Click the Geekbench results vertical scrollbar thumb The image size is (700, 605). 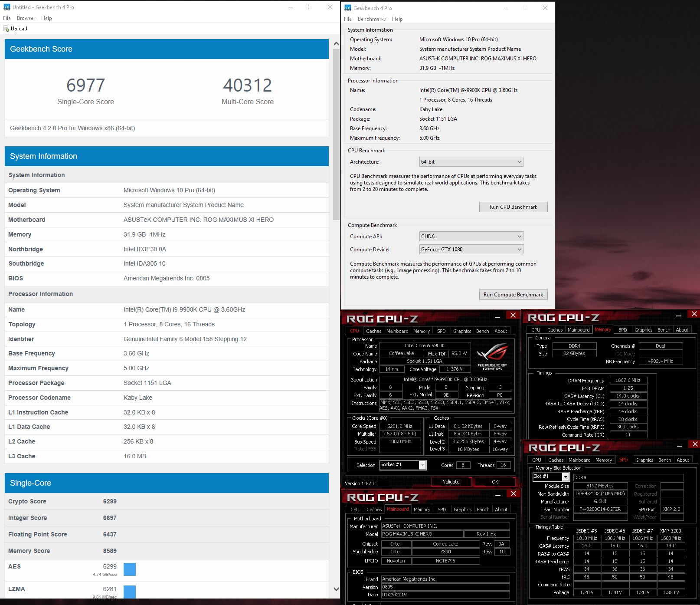click(x=337, y=135)
